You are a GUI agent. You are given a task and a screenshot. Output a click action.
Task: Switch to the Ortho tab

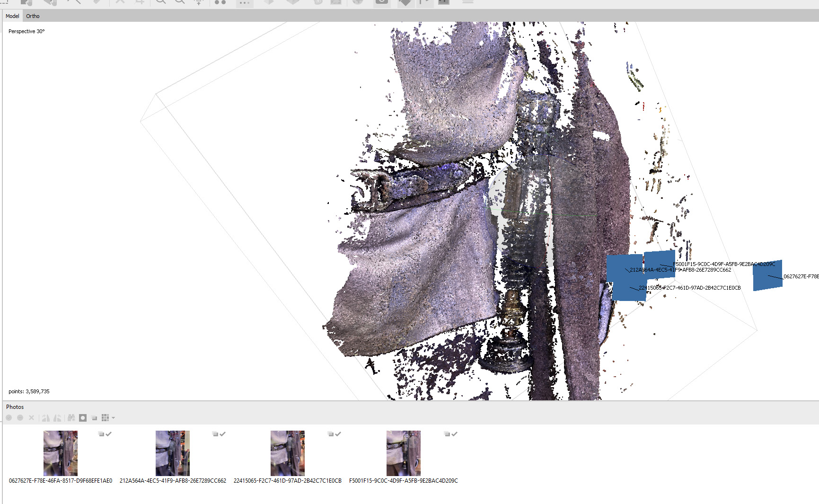pyautogui.click(x=33, y=16)
